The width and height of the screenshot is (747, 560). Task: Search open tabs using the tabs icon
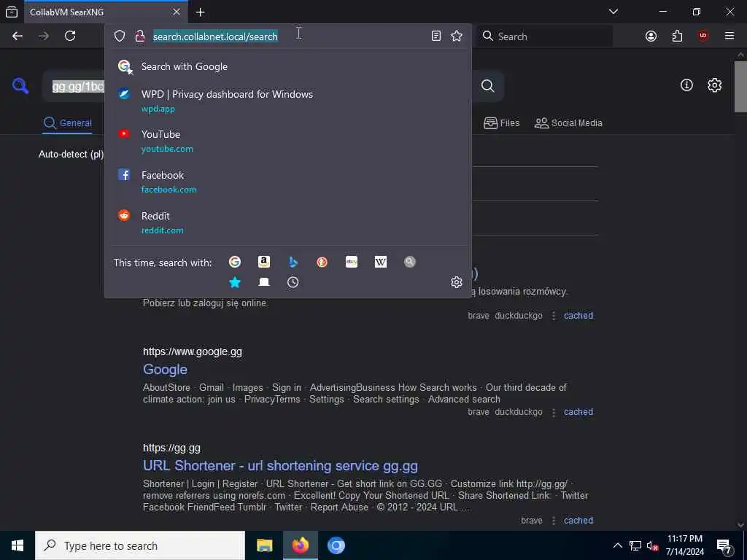click(264, 282)
